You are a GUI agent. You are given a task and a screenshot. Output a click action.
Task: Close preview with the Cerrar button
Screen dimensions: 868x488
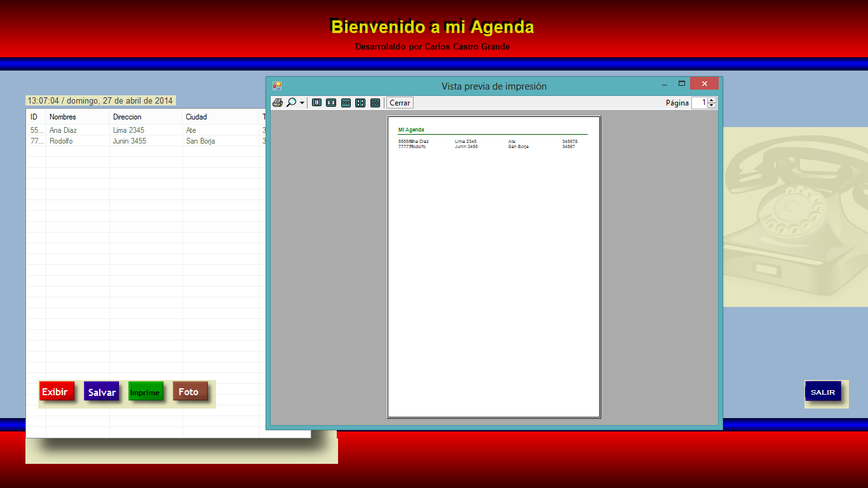tap(399, 102)
